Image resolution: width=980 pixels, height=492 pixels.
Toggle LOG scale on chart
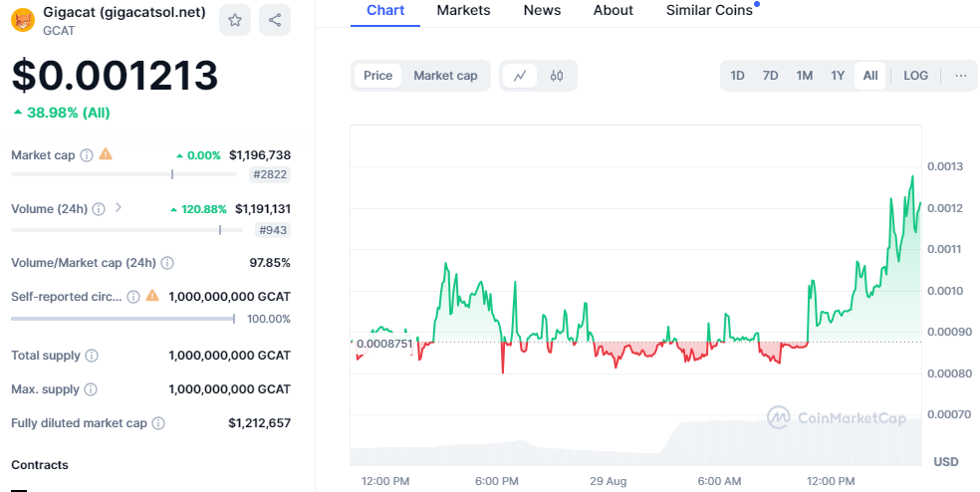click(915, 76)
